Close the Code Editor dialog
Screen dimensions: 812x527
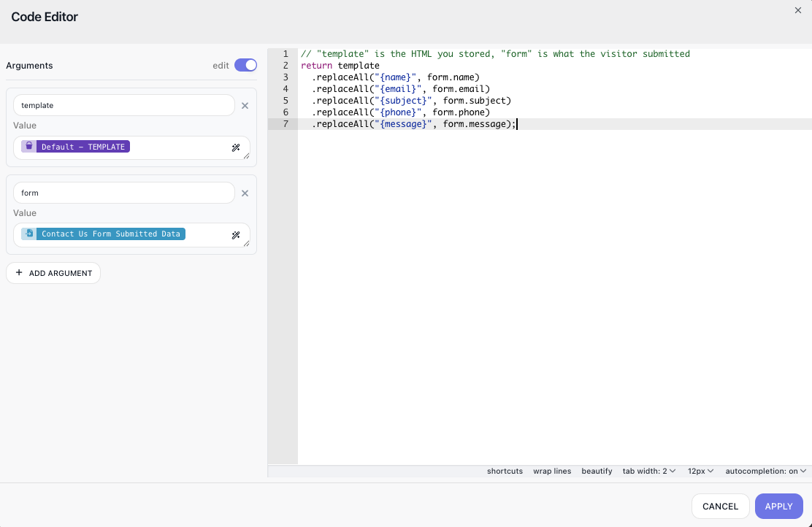(797, 10)
